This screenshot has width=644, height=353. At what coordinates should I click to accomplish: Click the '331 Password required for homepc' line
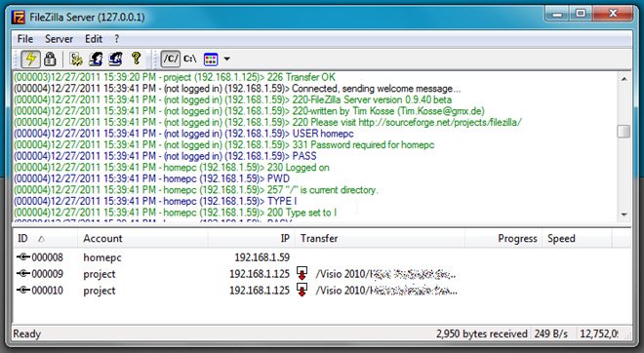pos(224,145)
